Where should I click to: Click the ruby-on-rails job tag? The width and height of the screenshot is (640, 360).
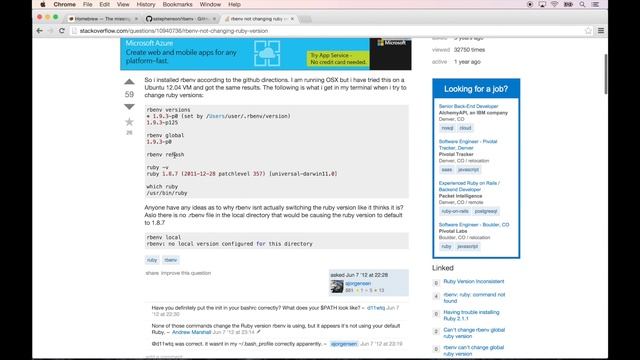coord(455,211)
